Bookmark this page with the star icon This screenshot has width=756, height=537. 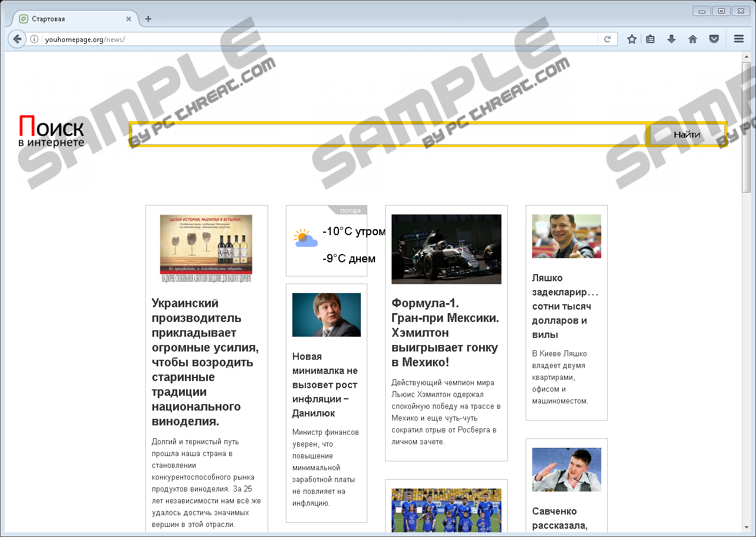632,40
